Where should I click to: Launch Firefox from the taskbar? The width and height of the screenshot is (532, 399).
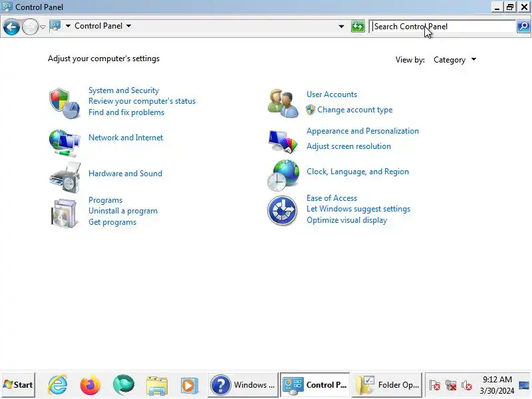point(90,385)
